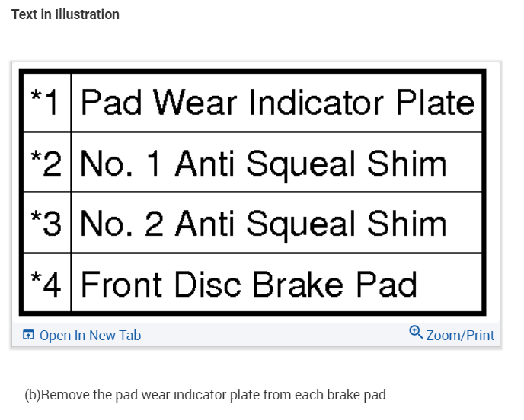524x420 pixels.
Task: Click the Zoom/Print link text
Action: [x=460, y=335]
